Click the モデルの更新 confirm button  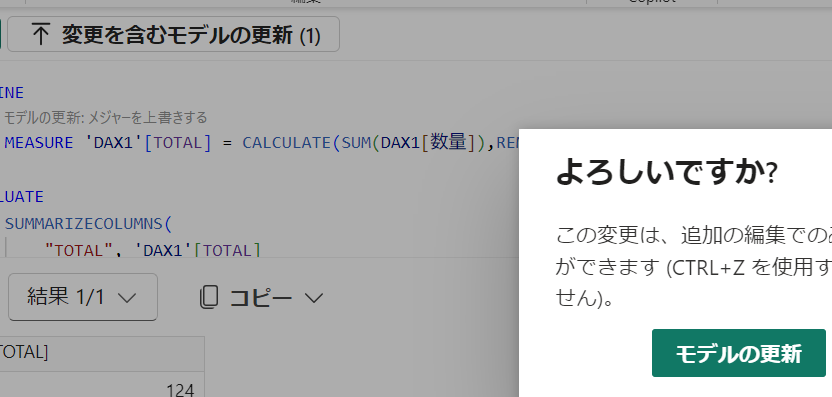pos(739,353)
